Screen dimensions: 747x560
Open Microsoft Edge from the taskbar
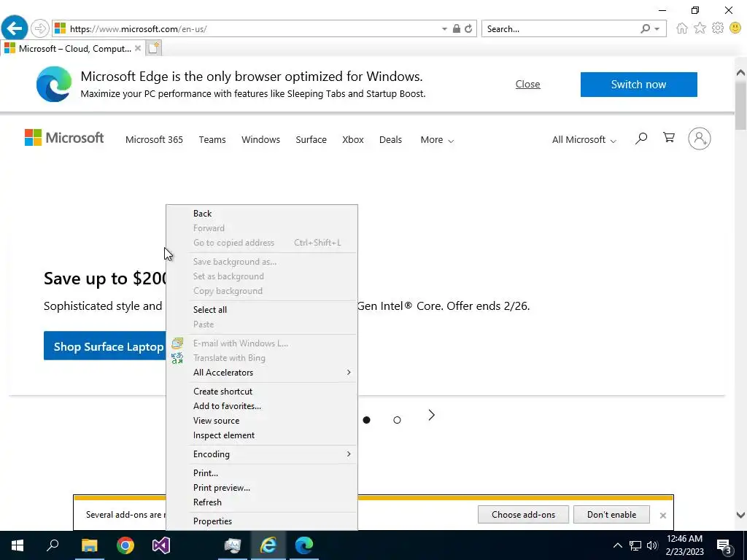[x=304, y=545]
